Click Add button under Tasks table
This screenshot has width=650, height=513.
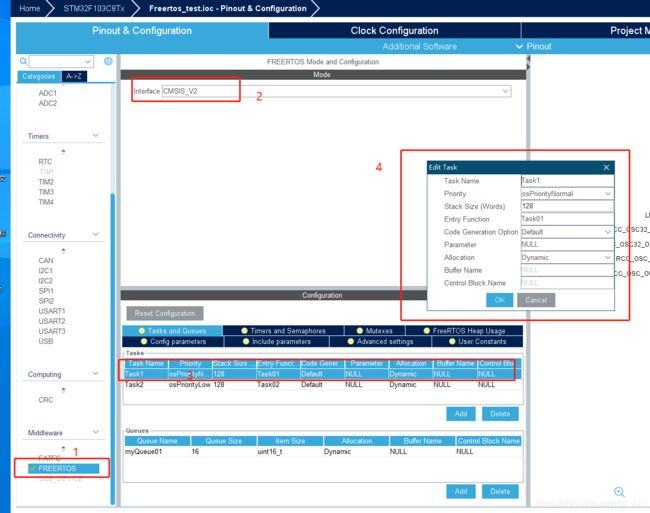click(461, 414)
